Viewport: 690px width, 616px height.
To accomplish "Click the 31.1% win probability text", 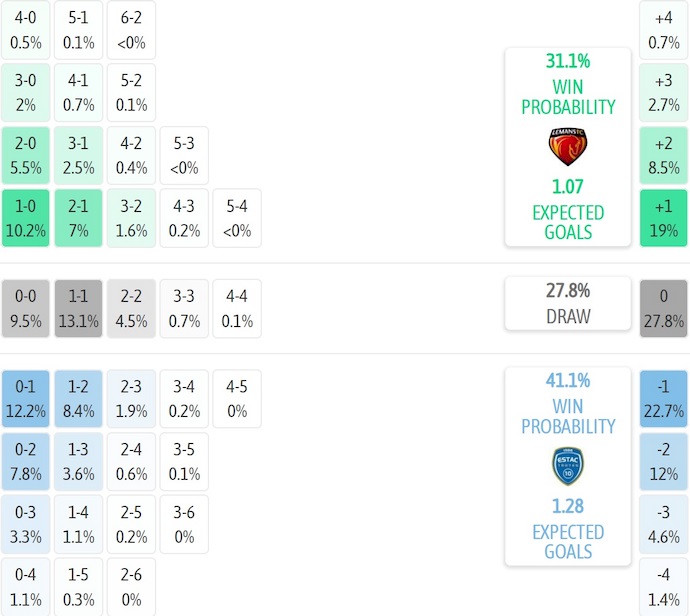I will click(567, 61).
